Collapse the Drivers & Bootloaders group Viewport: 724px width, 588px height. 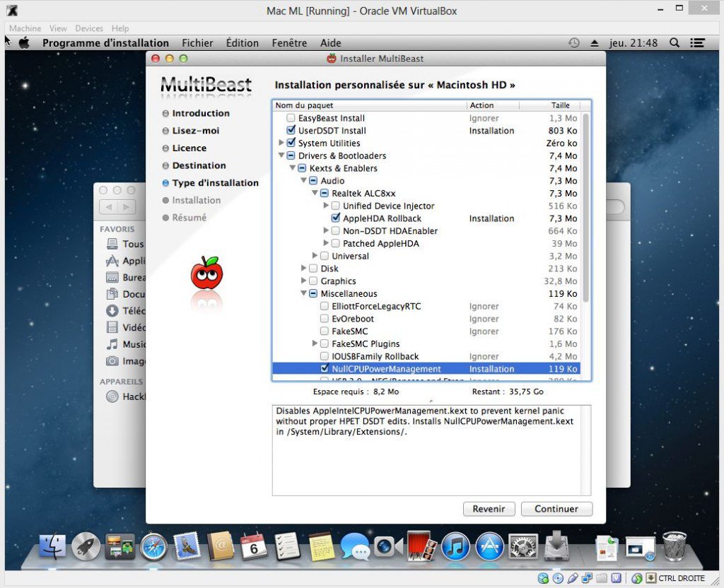click(x=281, y=155)
